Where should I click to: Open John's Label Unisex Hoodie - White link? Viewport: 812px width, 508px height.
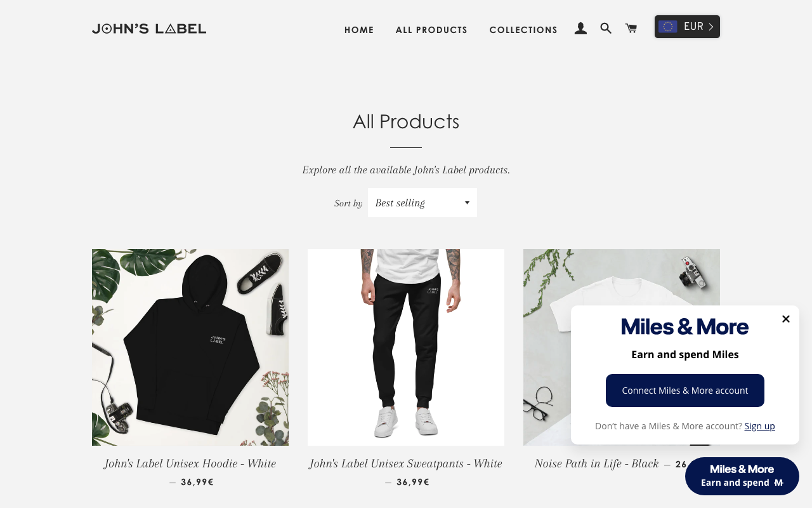coord(190,464)
